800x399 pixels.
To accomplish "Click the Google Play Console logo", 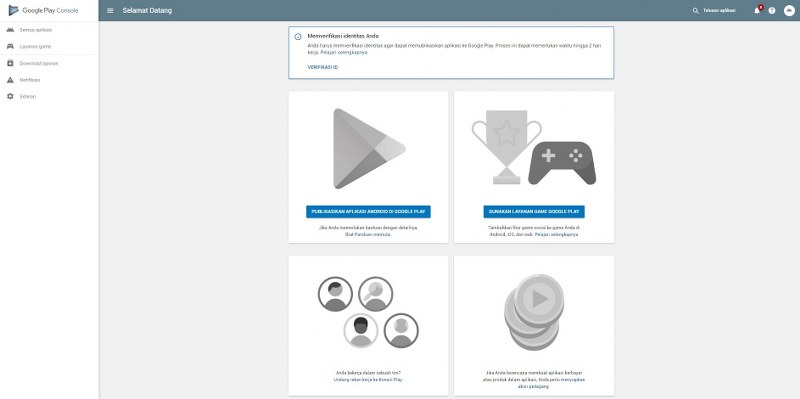I will (43, 10).
